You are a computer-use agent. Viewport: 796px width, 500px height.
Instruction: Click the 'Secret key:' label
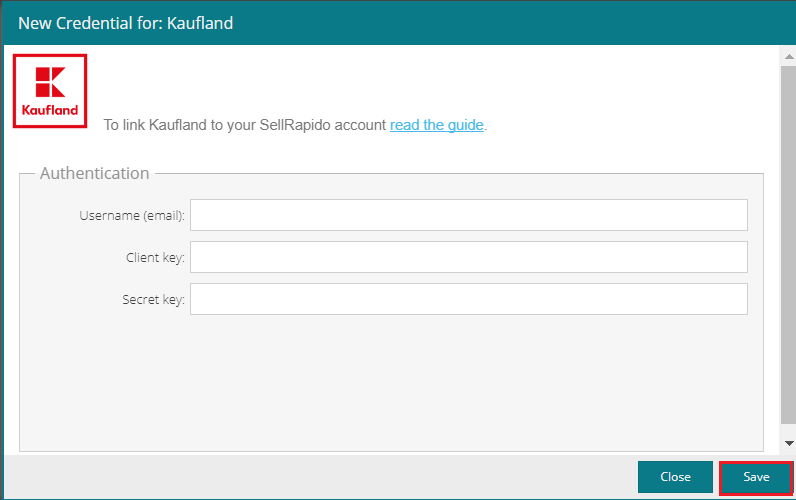(153, 299)
